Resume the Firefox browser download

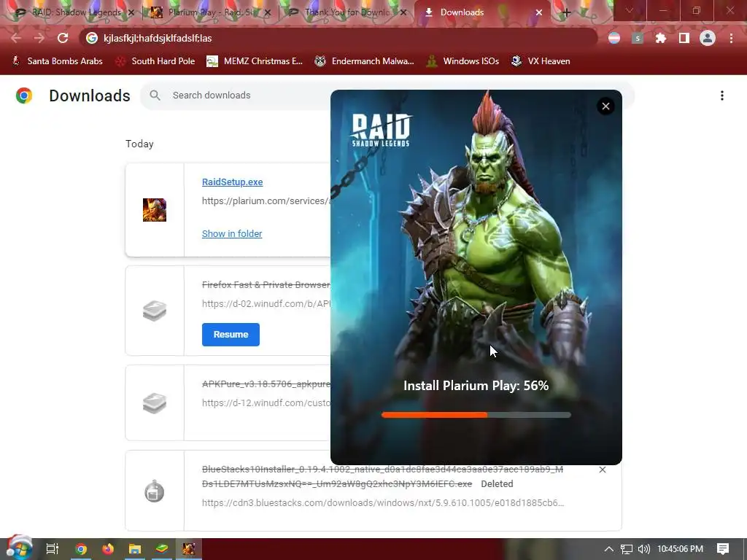point(231,334)
